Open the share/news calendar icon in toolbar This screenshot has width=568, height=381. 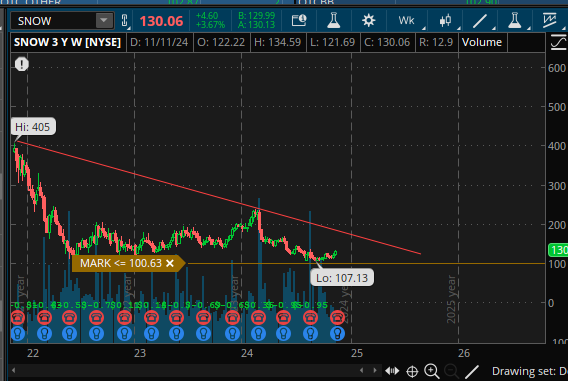299,21
